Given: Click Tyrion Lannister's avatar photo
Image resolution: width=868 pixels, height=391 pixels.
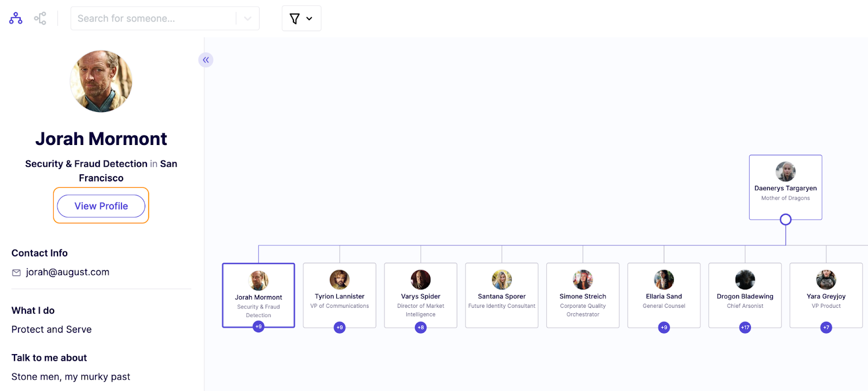Looking at the screenshot, I should (x=340, y=280).
